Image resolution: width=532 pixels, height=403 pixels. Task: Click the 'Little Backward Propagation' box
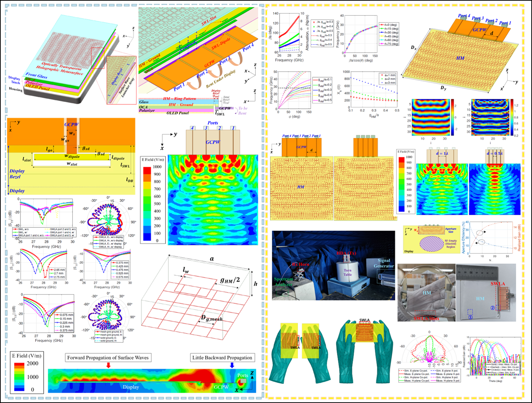[x=222, y=358]
